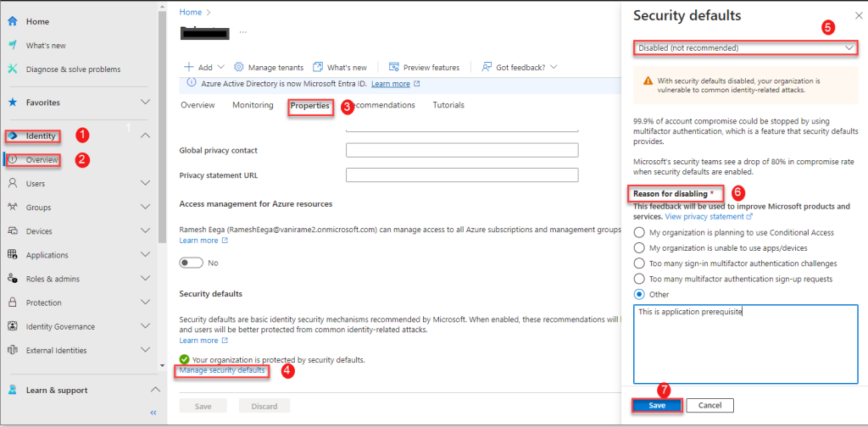Click the Protection lock icon
Image resolution: width=868 pixels, height=427 pixels.
point(12,302)
